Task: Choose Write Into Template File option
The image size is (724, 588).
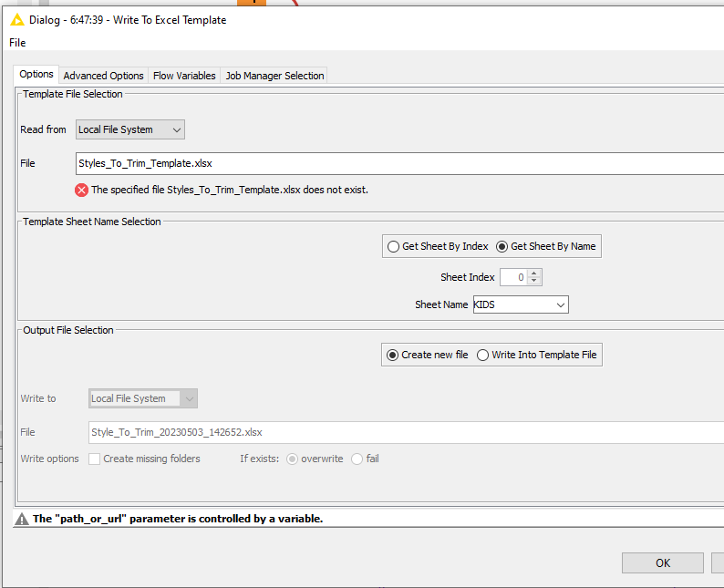Action: [x=483, y=355]
